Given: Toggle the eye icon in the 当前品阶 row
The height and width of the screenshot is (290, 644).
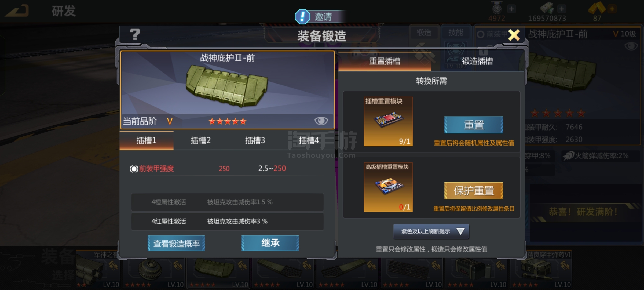Looking at the screenshot, I should (321, 121).
